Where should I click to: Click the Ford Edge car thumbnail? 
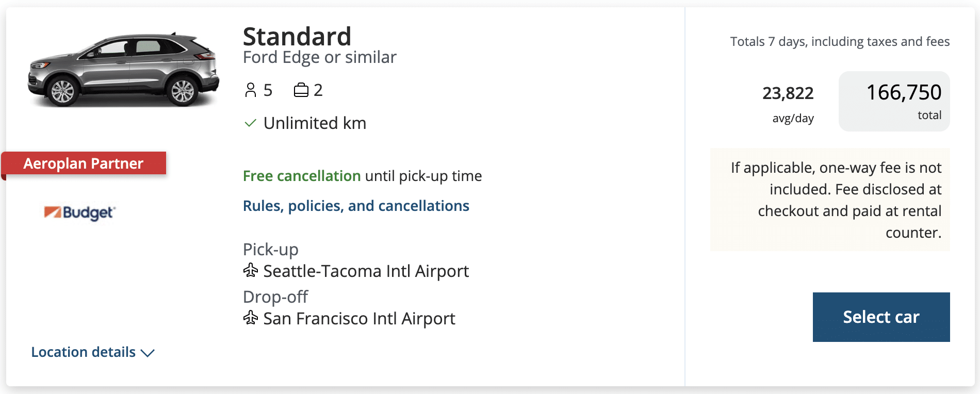pos(124,70)
